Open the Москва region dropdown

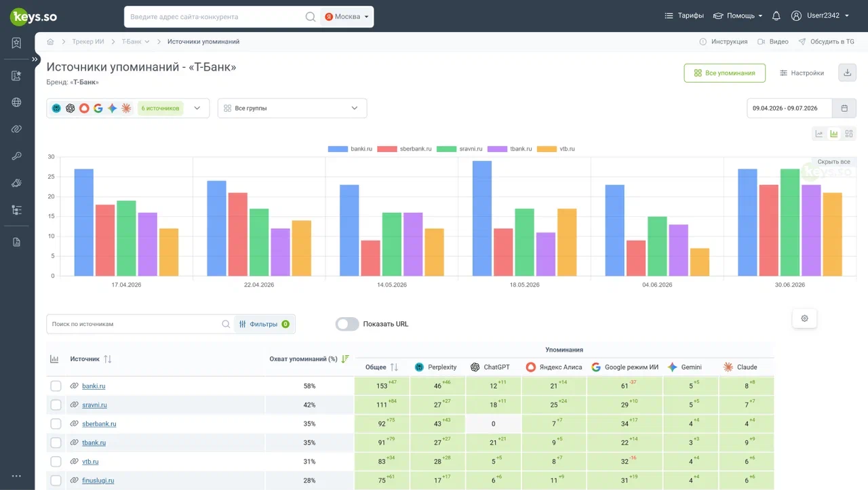click(347, 16)
